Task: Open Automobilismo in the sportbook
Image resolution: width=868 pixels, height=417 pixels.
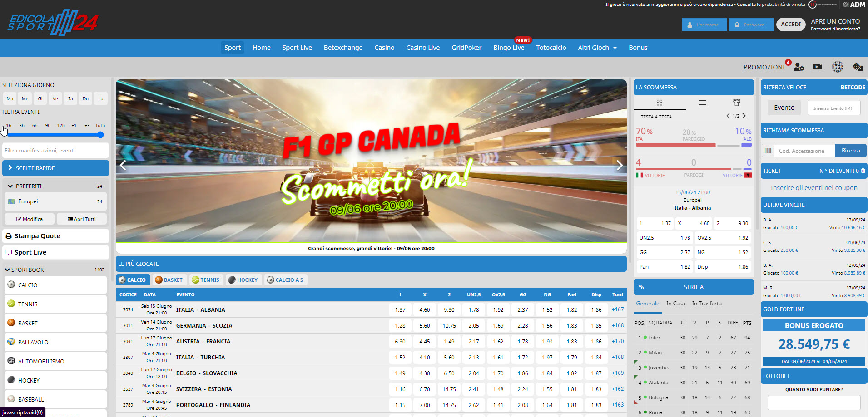Action: pyautogui.click(x=55, y=361)
